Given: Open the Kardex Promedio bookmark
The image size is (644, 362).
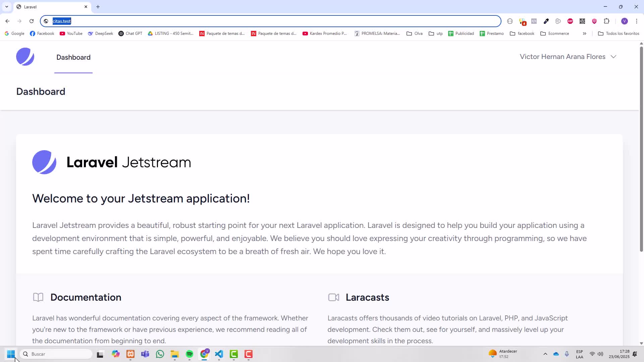Looking at the screenshot, I should [325, 34].
